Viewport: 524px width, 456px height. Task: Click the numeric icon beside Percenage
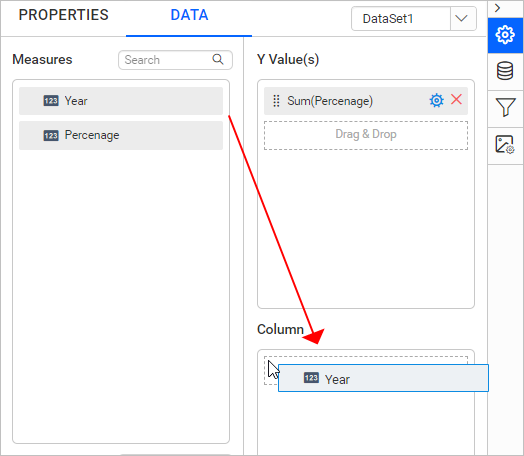click(x=51, y=136)
